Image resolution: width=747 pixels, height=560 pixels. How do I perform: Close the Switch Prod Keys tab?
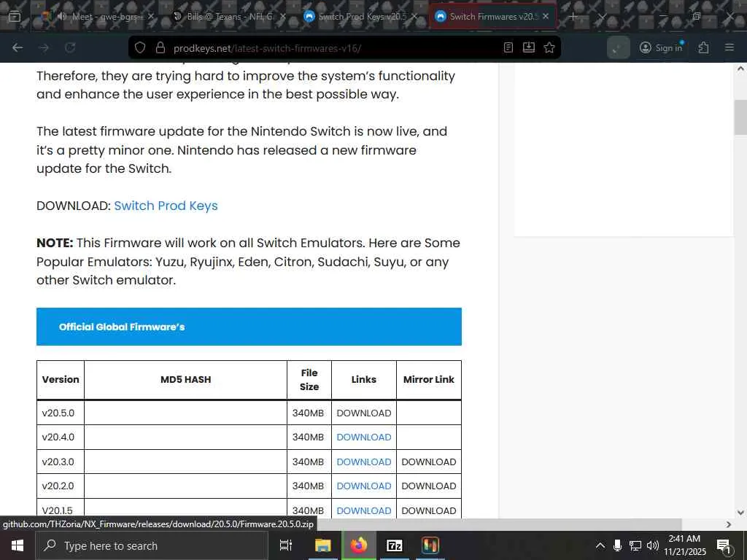click(x=414, y=16)
